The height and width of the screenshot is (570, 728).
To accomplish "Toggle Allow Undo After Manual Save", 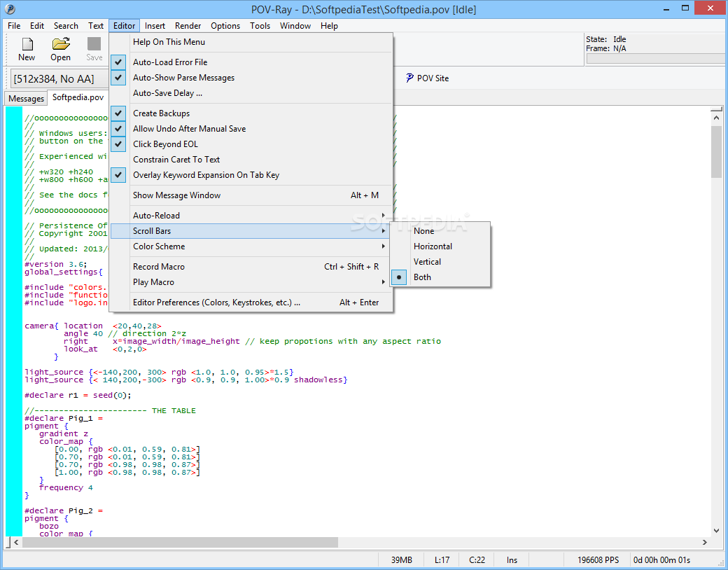I will [x=118, y=129].
